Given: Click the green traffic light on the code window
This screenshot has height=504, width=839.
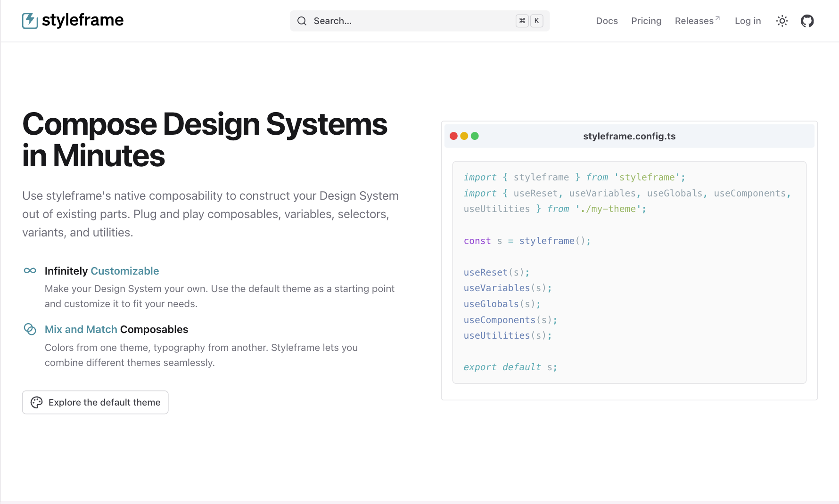Looking at the screenshot, I should point(475,136).
